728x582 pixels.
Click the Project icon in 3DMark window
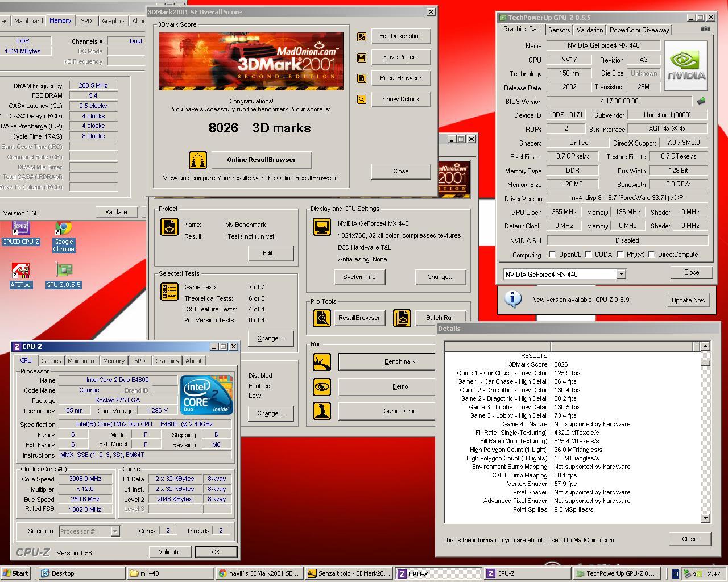click(x=169, y=227)
